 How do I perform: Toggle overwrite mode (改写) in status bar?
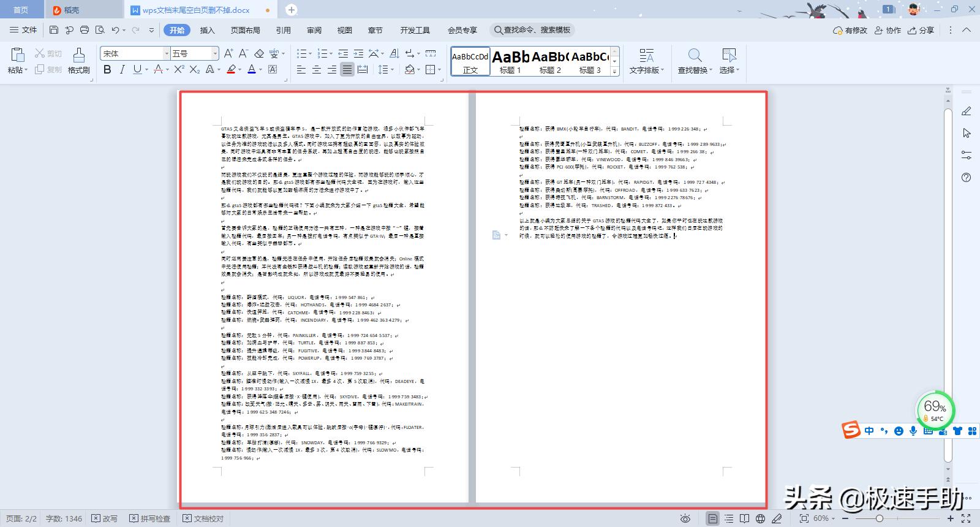coord(104,518)
